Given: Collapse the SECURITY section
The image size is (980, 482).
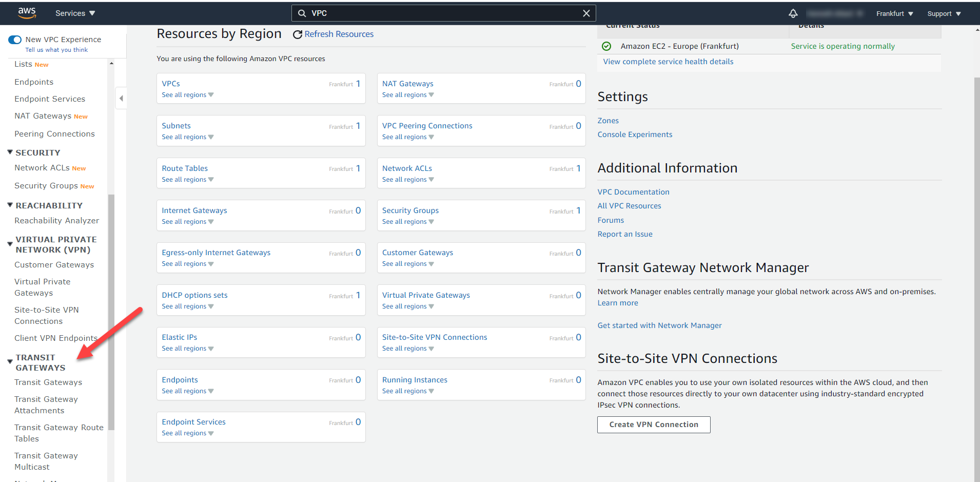Looking at the screenshot, I should [x=9, y=151].
